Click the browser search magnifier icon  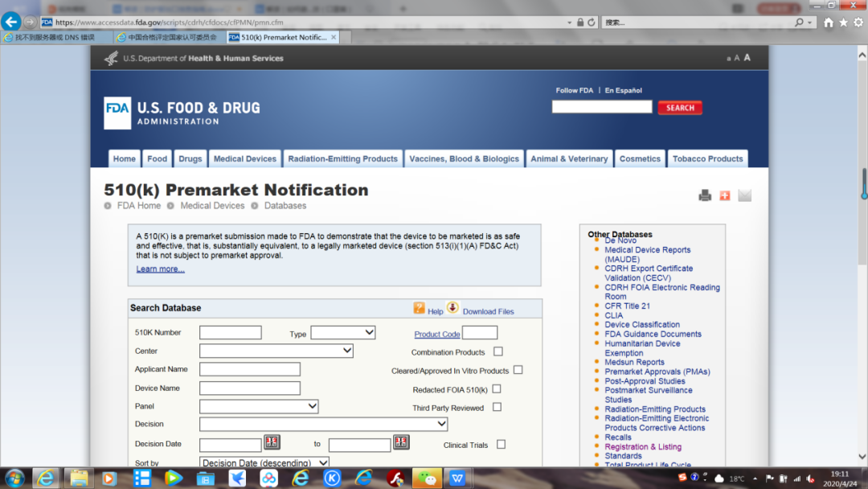(x=799, y=23)
